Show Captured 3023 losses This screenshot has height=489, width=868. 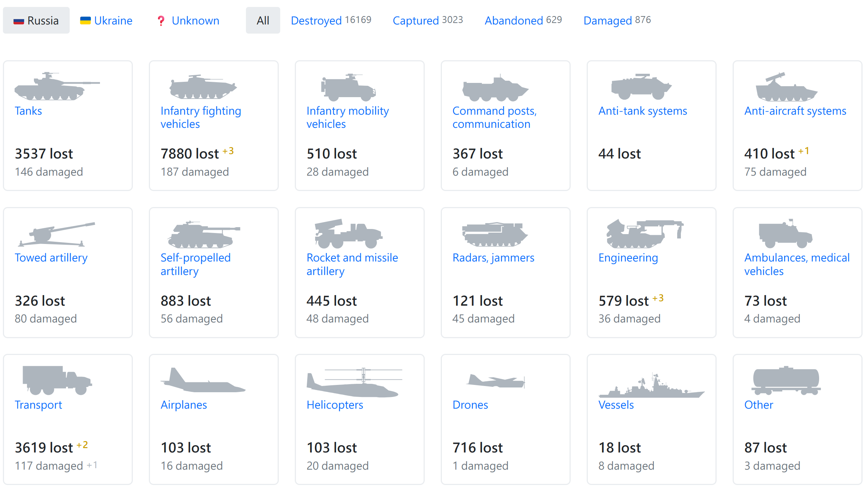428,20
